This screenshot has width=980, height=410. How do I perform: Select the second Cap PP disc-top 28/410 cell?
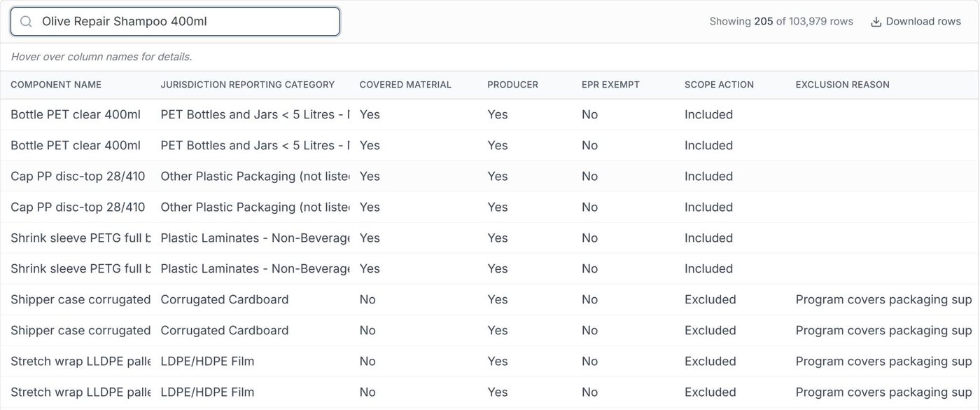click(78, 207)
